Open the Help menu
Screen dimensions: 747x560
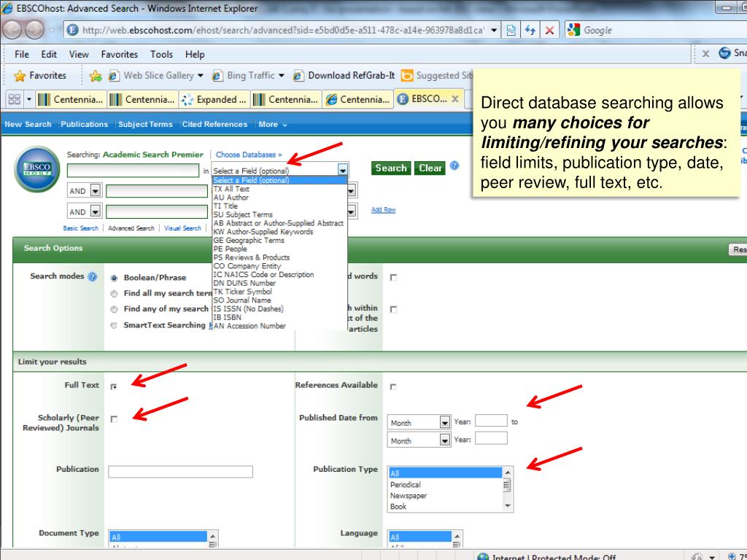(195, 54)
